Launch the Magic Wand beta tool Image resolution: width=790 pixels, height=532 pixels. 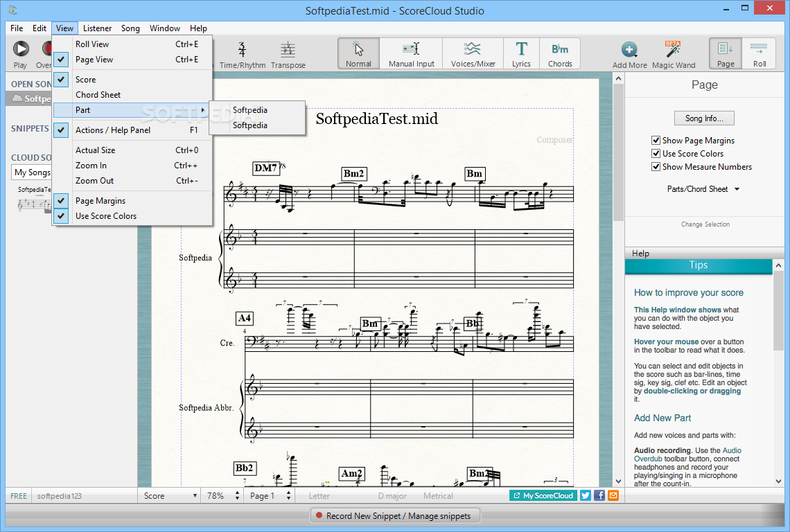tap(673, 55)
